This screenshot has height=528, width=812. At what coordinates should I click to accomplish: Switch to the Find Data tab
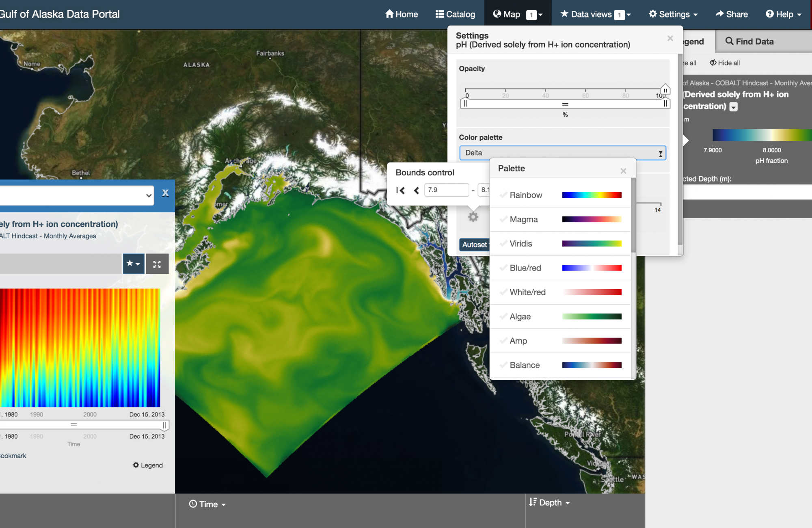click(x=749, y=41)
